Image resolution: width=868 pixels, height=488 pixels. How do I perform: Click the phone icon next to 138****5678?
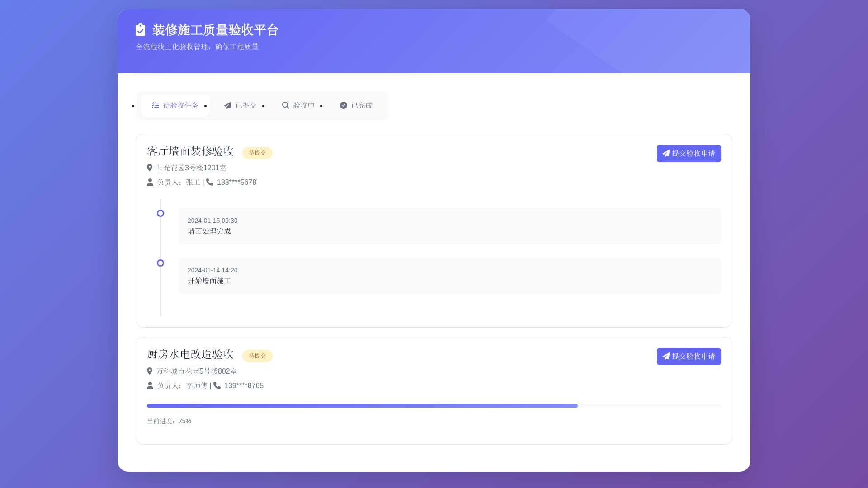[x=210, y=182]
